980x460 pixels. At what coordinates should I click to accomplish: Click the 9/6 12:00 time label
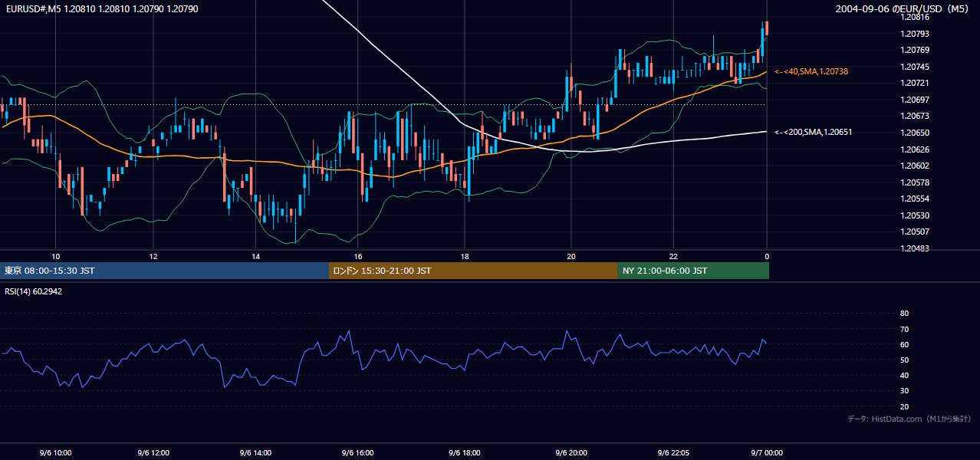tap(153, 452)
